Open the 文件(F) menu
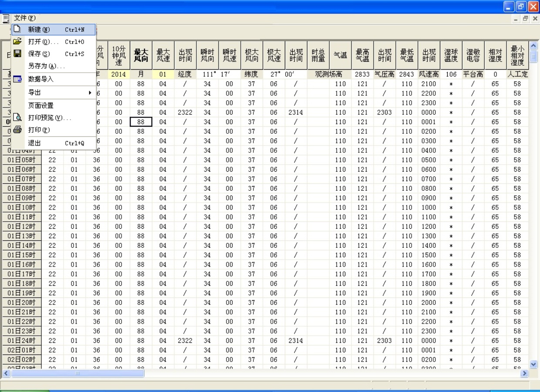 pos(24,18)
